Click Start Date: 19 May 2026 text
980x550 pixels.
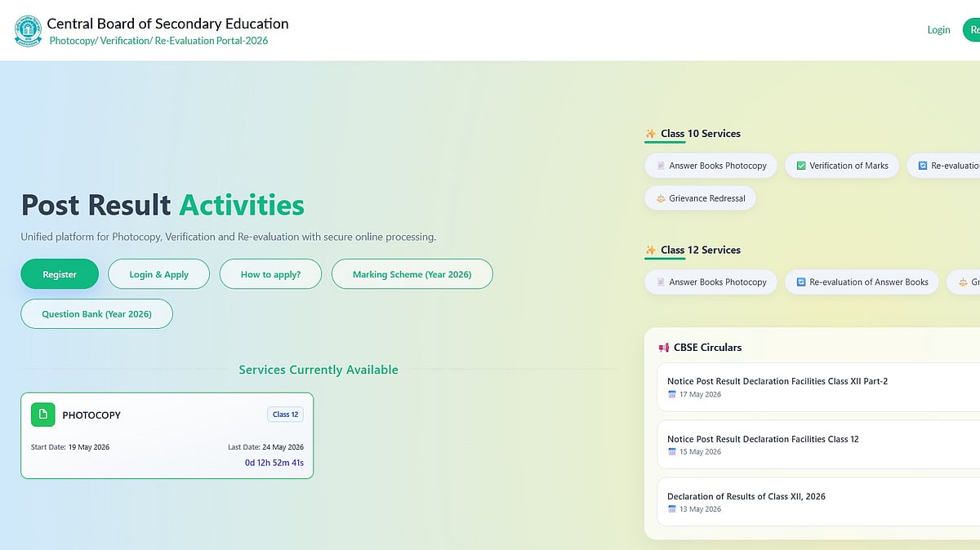pos(70,447)
